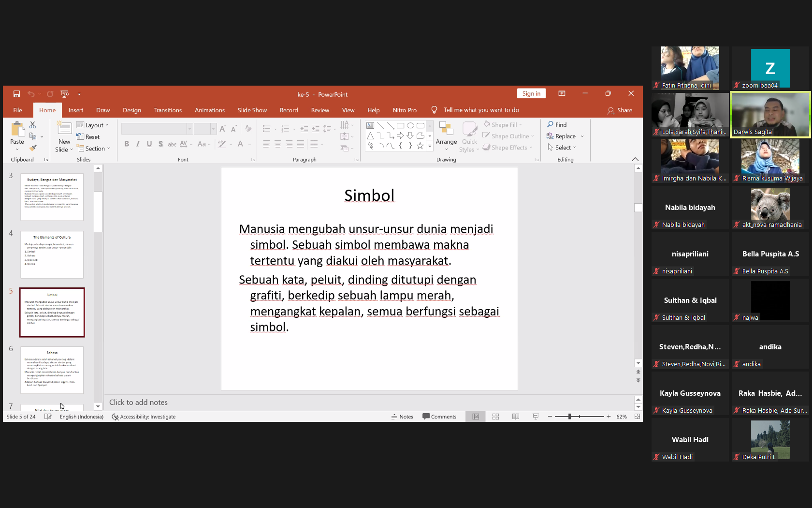Toggle underline formatting
Image resolution: width=812 pixels, height=508 pixels.
[x=149, y=144]
